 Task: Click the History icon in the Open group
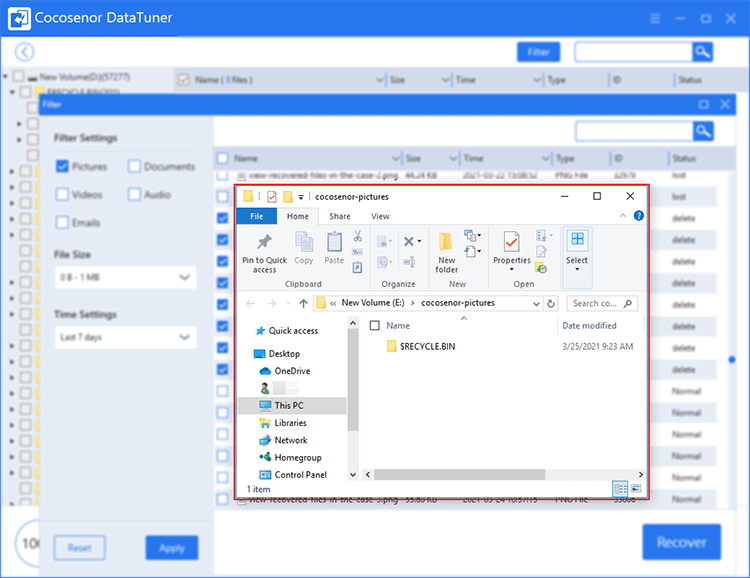coord(541,268)
